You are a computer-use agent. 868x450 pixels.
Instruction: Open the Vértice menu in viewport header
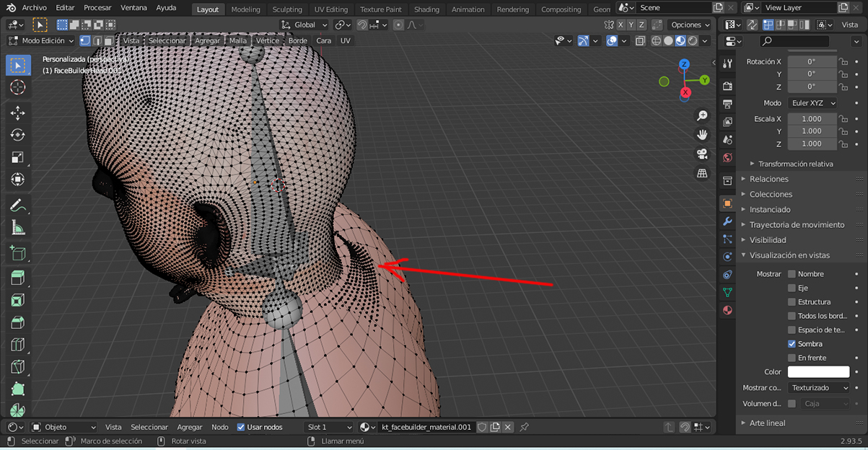click(x=268, y=41)
